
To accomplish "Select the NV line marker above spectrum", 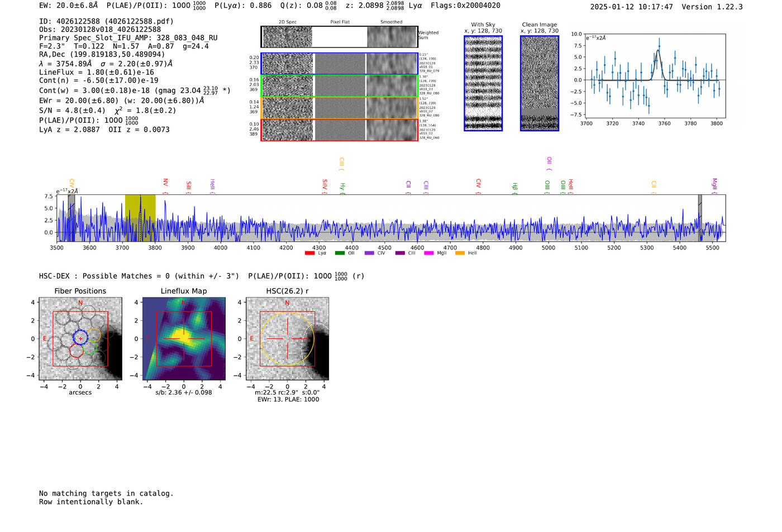I will click(165, 185).
